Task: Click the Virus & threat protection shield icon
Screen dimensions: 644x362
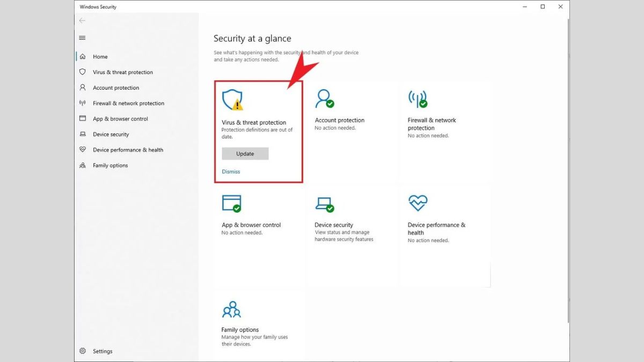Action: click(232, 100)
